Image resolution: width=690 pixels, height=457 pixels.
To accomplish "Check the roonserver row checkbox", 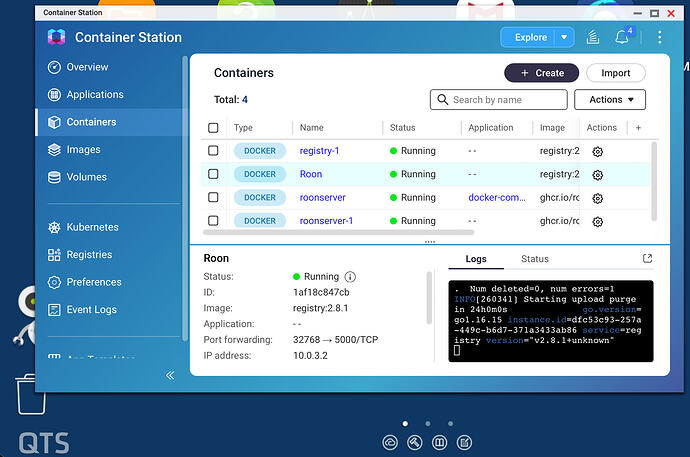I will click(213, 197).
